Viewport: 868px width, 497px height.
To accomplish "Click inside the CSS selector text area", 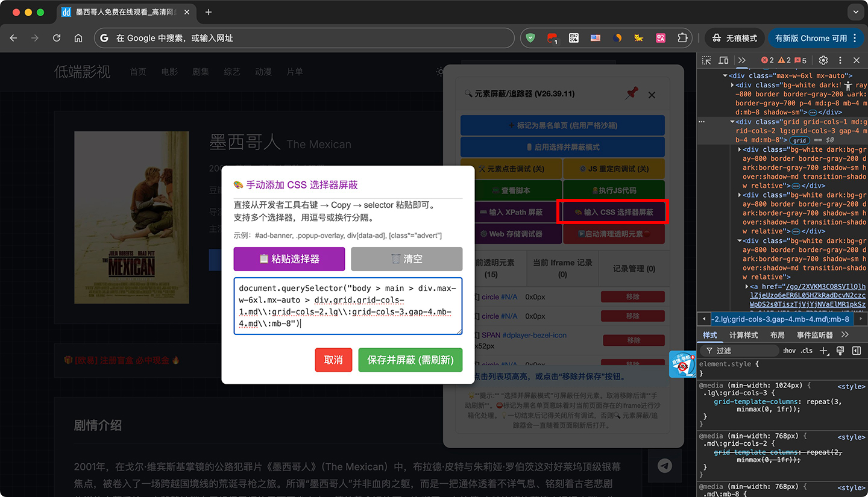I will click(348, 307).
